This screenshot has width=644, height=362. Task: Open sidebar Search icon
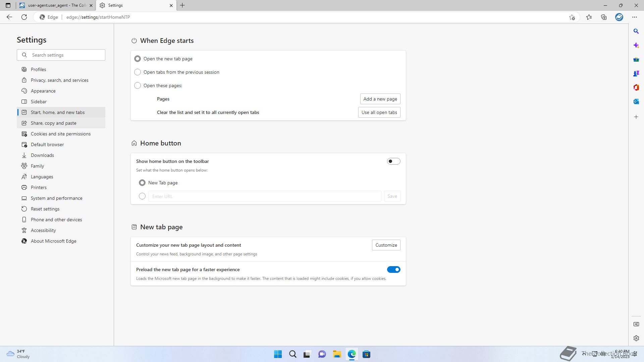coord(636,31)
